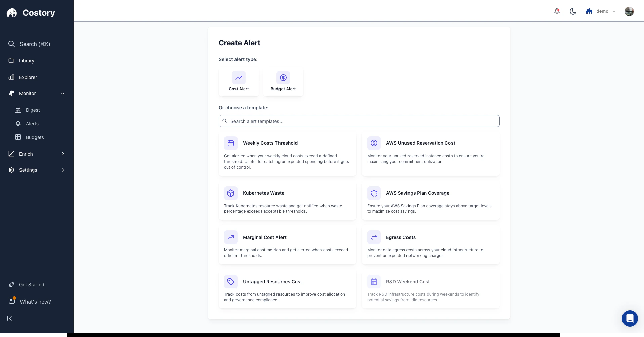
Task: Collapse the Monitor section
Action: point(36,93)
